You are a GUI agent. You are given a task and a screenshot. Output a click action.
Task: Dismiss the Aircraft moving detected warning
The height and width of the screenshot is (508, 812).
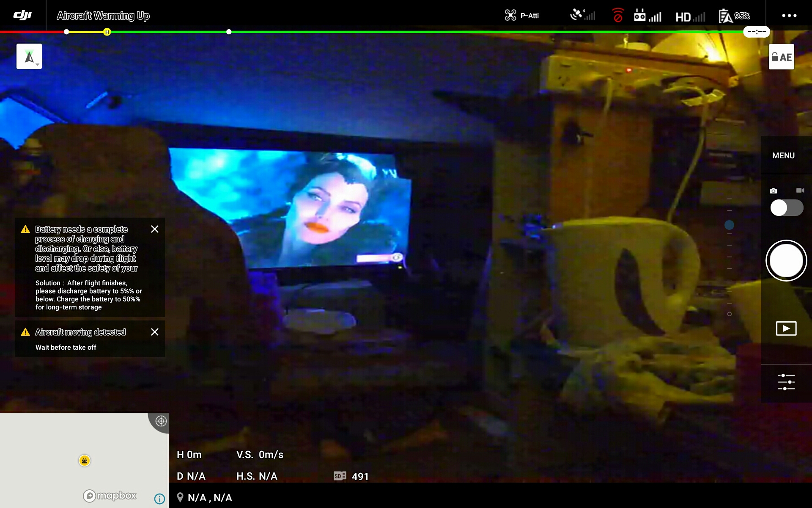point(155,332)
